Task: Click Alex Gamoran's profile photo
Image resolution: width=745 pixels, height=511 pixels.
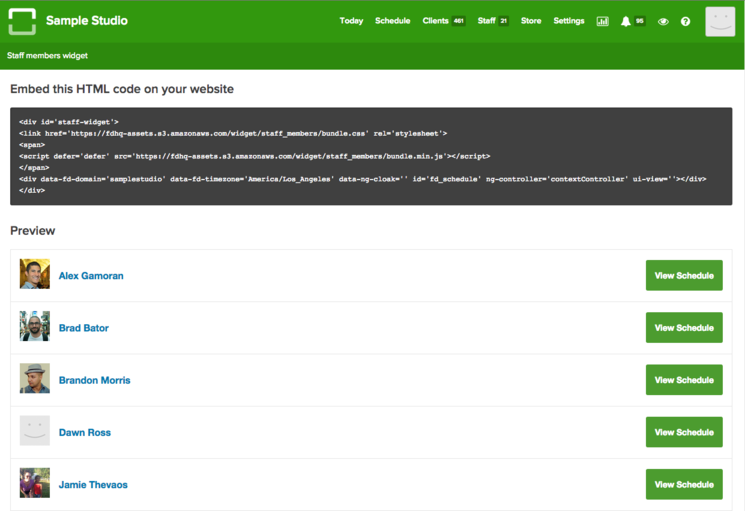Action: (35, 275)
